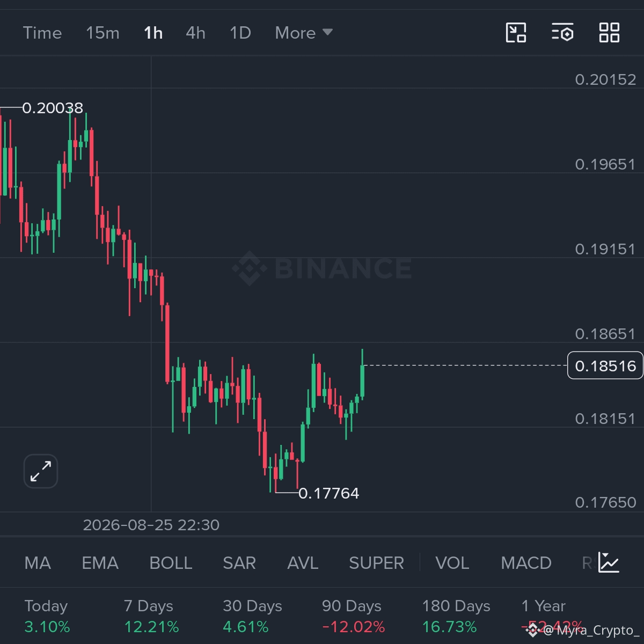Expand the More intervals dropdown
Screen dimensions: 644x644
[x=304, y=33]
